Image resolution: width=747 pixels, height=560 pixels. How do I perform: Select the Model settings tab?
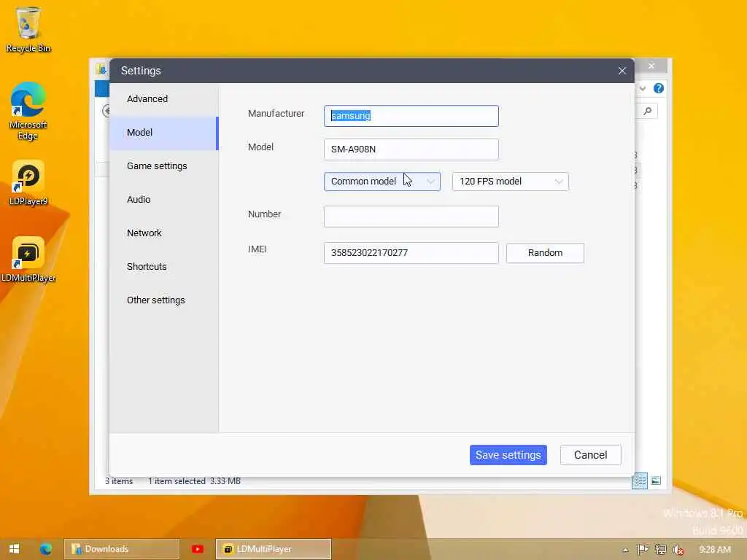[x=164, y=133]
